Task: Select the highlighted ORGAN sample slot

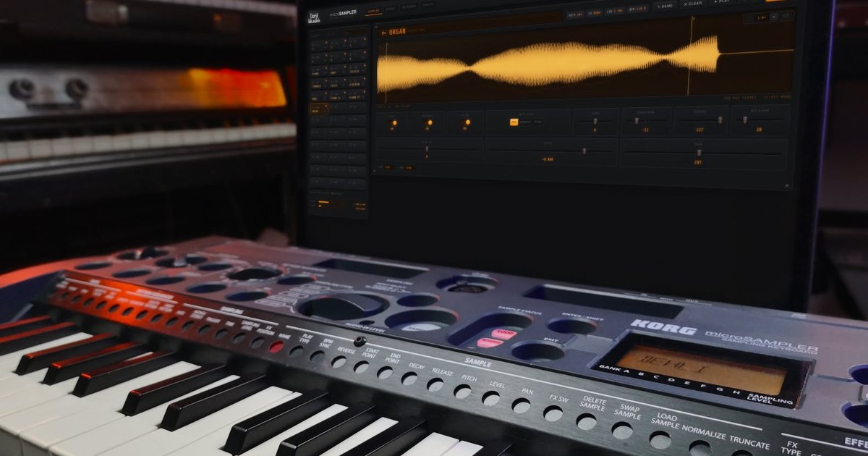Action: 319,109
